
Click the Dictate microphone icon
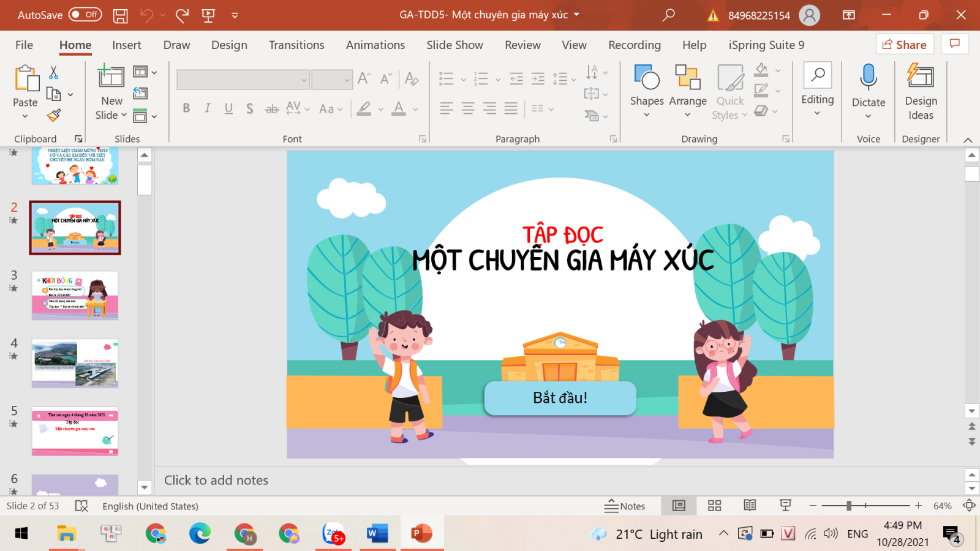click(868, 77)
